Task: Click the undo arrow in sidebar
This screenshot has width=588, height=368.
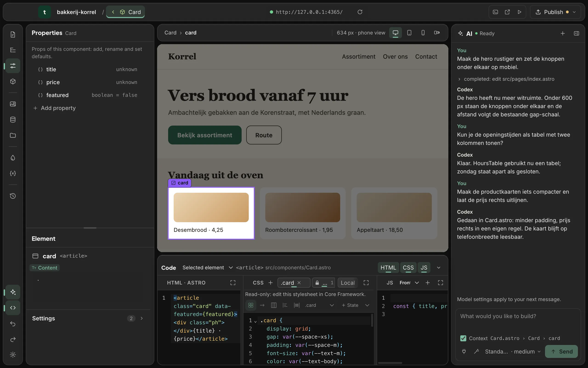Action: pos(13,324)
